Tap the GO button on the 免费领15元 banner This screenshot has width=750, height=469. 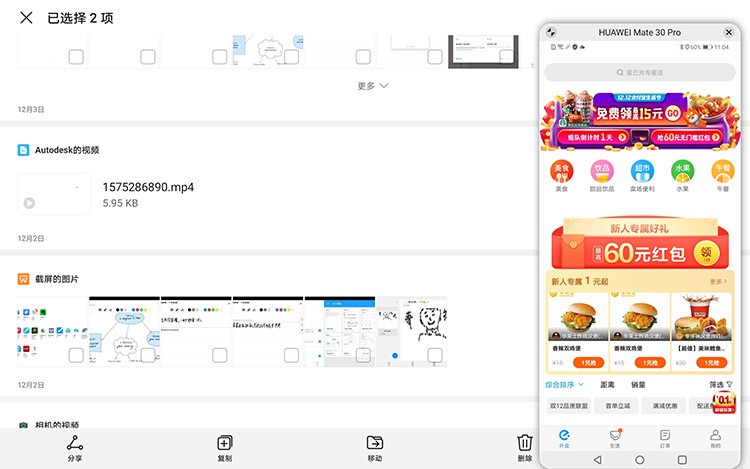673,113
